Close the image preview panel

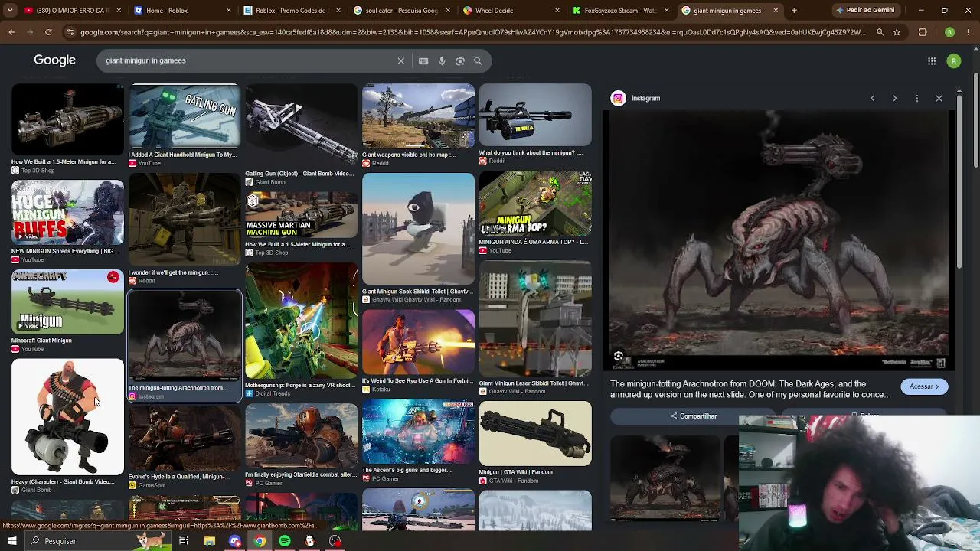click(x=939, y=98)
